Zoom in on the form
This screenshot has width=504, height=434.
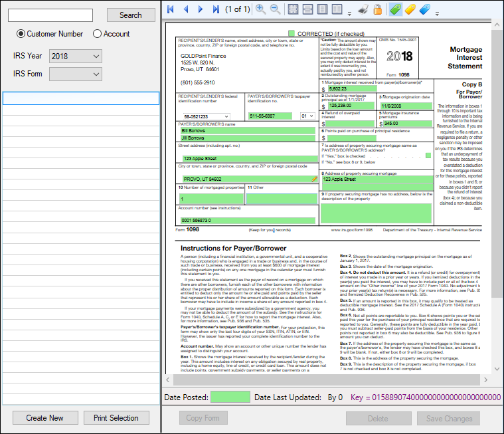point(260,9)
